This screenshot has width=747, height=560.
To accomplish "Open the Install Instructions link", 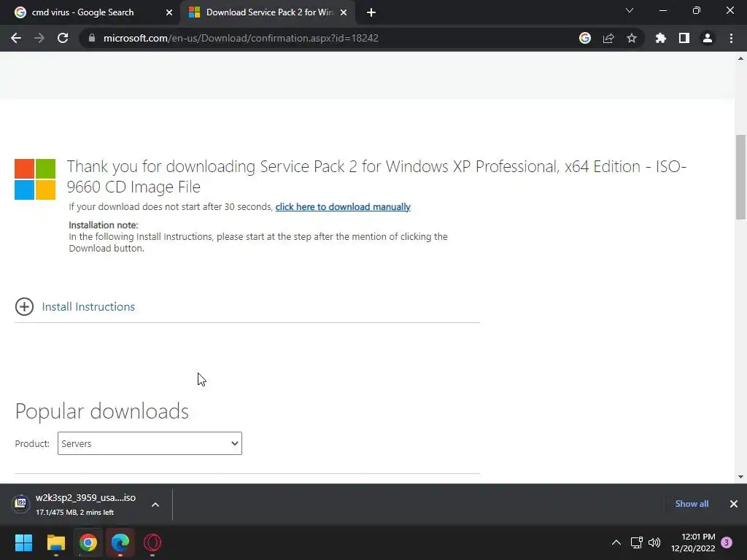I will (x=88, y=307).
